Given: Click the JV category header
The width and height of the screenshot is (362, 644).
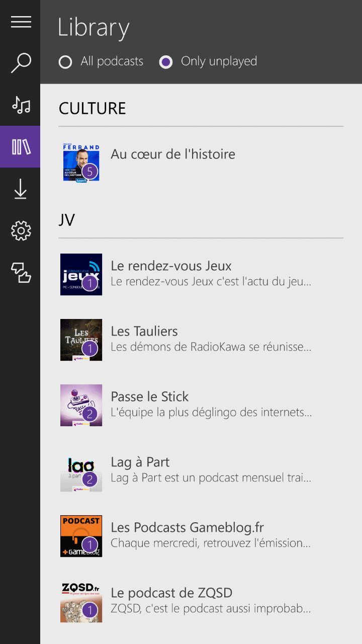Looking at the screenshot, I should point(67,220).
